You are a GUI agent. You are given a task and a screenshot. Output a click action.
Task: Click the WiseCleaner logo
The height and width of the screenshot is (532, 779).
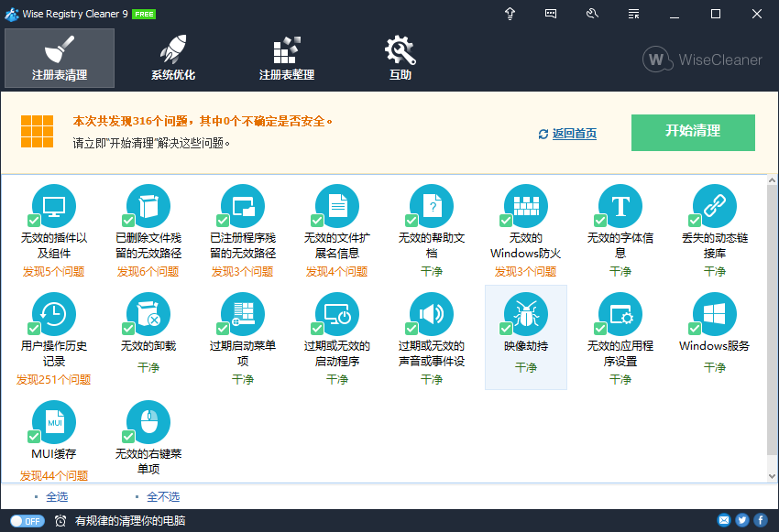[x=702, y=60]
